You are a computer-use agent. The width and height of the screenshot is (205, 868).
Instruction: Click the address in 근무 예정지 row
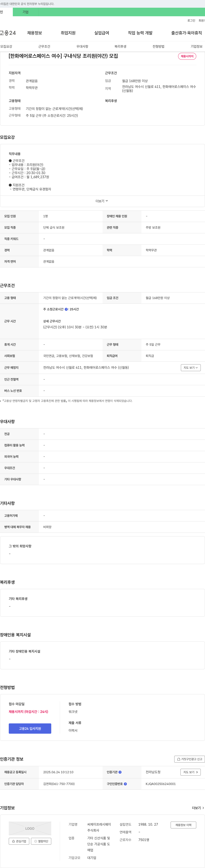tap(86, 368)
